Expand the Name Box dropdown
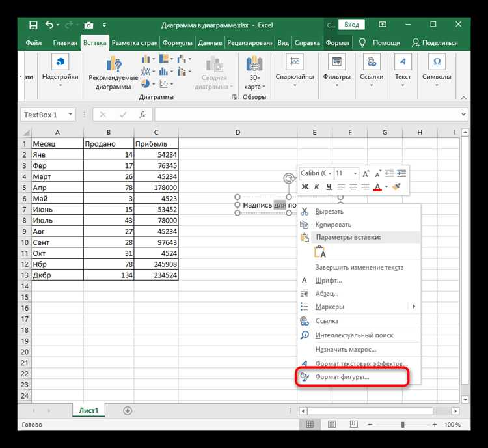The image size is (488, 448). click(70, 114)
